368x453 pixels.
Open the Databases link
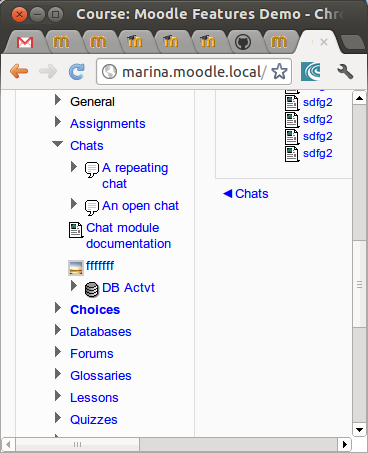click(x=101, y=332)
